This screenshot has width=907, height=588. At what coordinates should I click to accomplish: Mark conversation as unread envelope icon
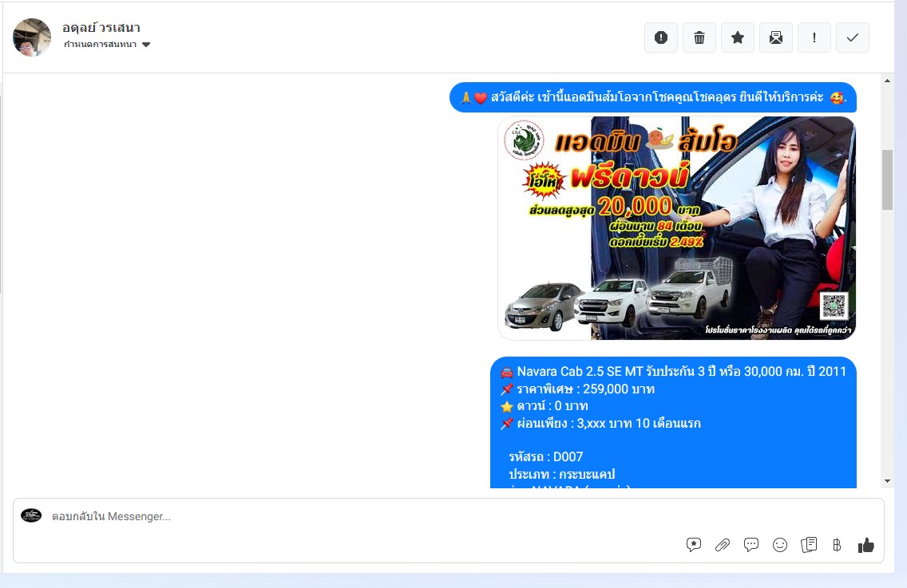tap(776, 37)
